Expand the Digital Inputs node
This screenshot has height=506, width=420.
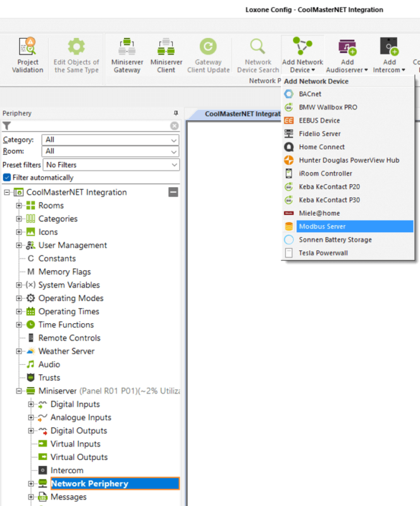click(x=31, y=404)
